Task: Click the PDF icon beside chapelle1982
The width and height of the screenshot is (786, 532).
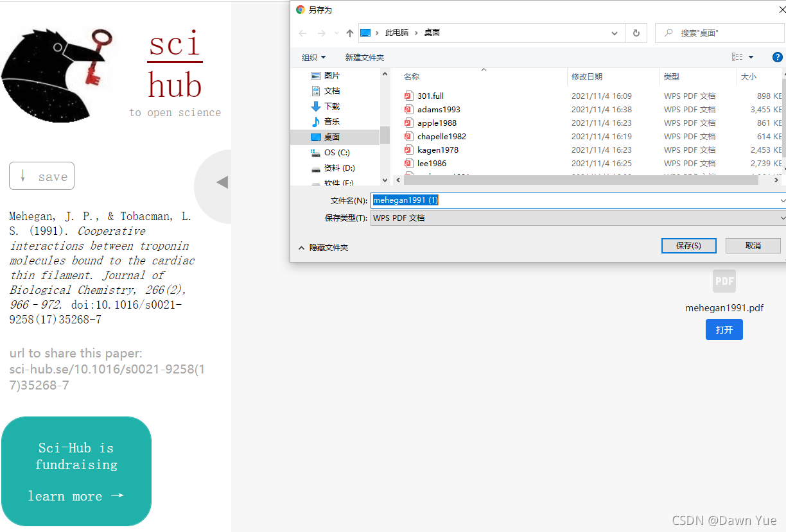Action: 408,136
